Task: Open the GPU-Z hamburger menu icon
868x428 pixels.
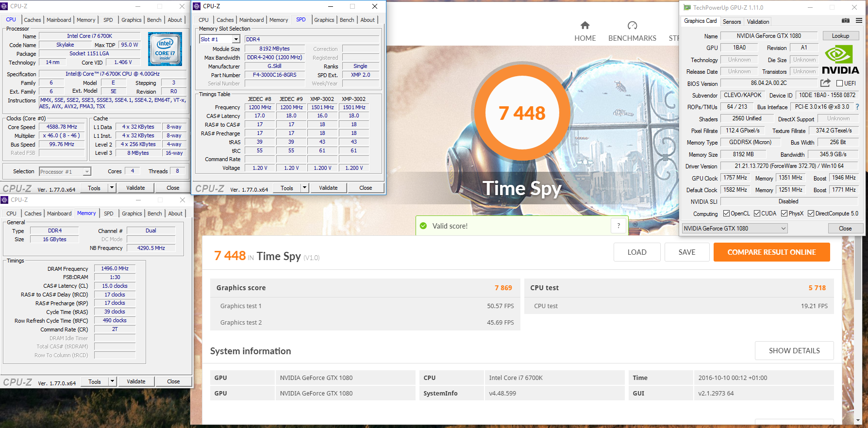Action: point(859,21)
